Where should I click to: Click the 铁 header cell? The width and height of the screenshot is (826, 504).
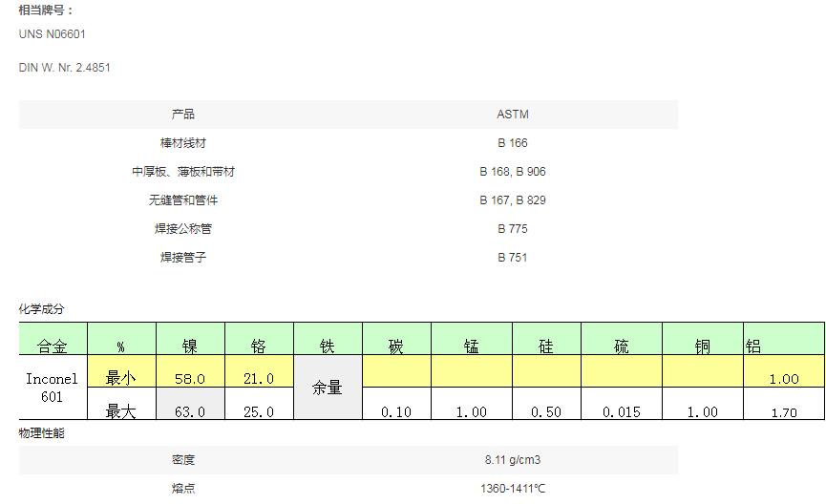[328, 339]
